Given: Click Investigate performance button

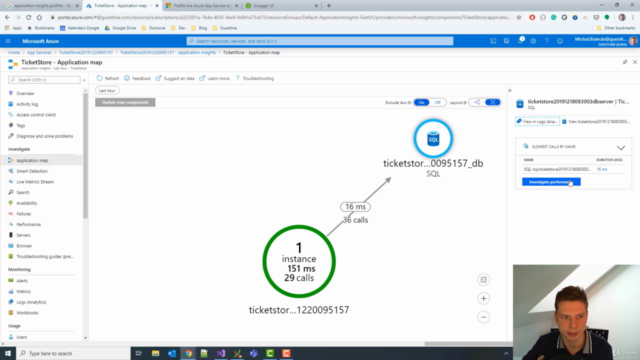Looking at the screenshot, I should tap(551, 182).
